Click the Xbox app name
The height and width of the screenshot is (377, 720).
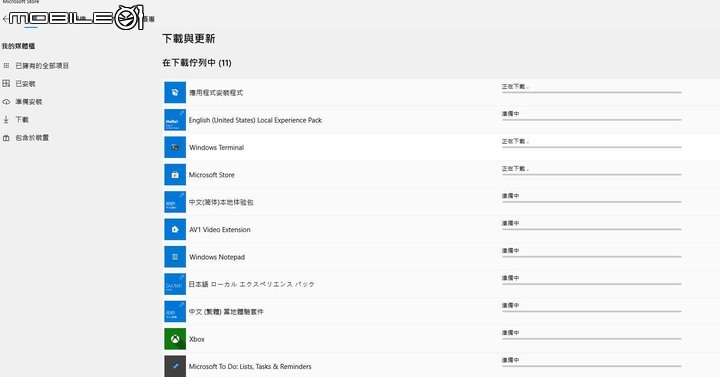[x=197, y=339]
